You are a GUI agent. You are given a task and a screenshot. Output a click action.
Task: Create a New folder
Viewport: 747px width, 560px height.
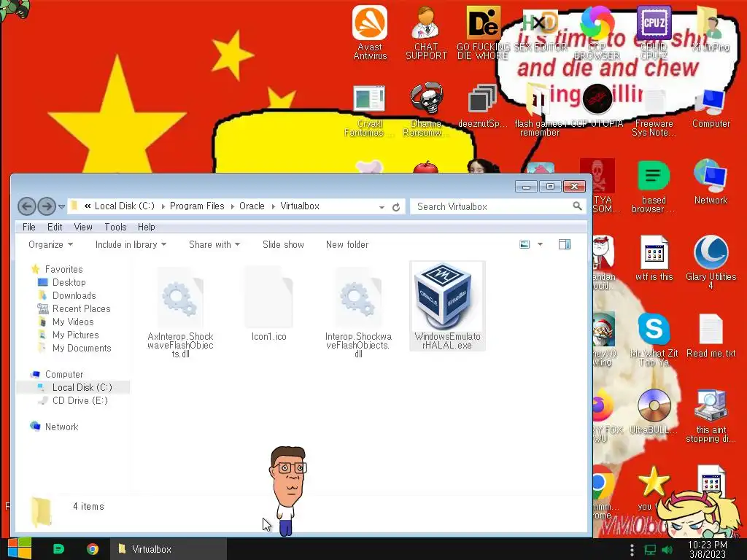[347, 244]
